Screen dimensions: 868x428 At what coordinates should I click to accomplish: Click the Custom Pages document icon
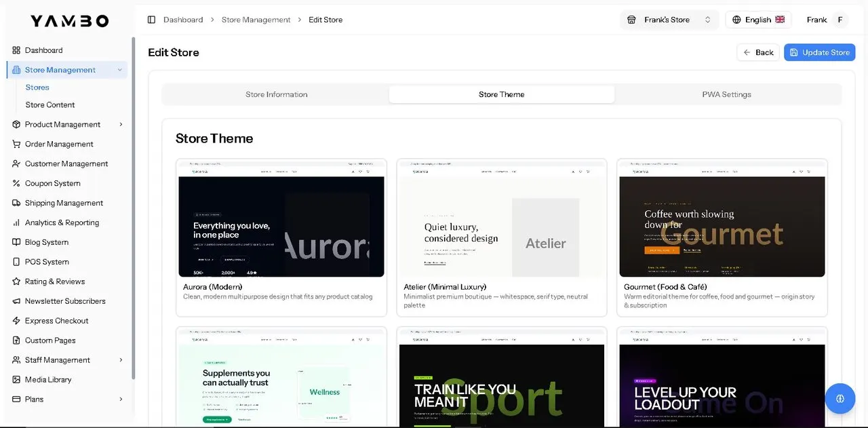point(16,341)
